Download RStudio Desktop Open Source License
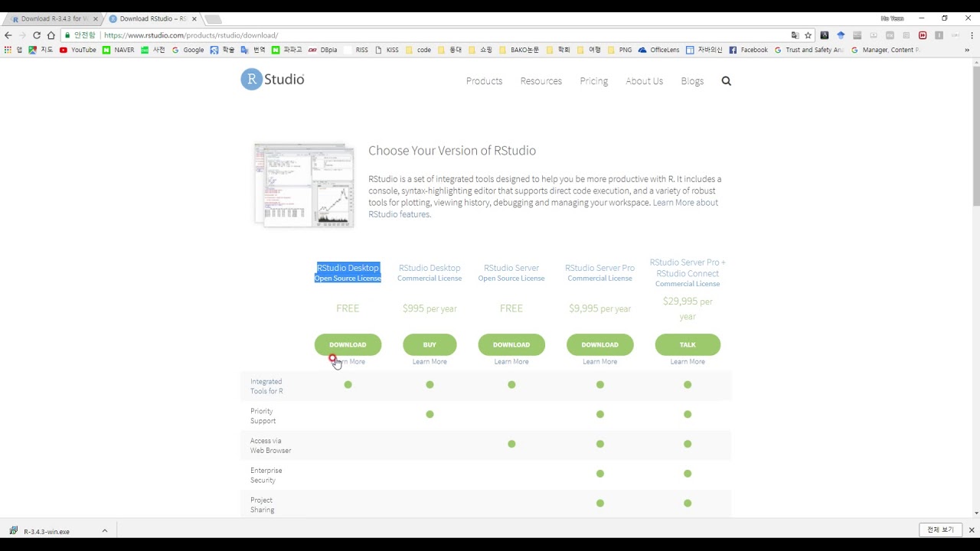Image resolution: width=980 pixels, height=551 pixels. pyautogui.click(x=348, y=345)
